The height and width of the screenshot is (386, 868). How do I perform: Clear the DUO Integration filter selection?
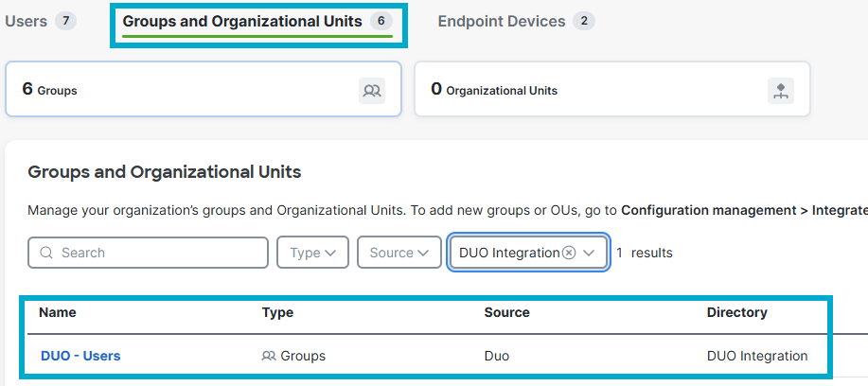[569, 253]
